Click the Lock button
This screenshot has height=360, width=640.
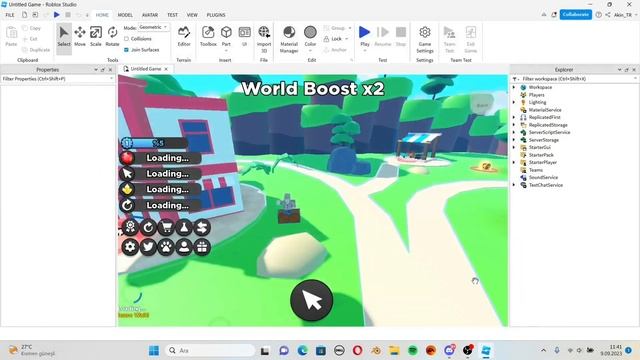(333, 39)
